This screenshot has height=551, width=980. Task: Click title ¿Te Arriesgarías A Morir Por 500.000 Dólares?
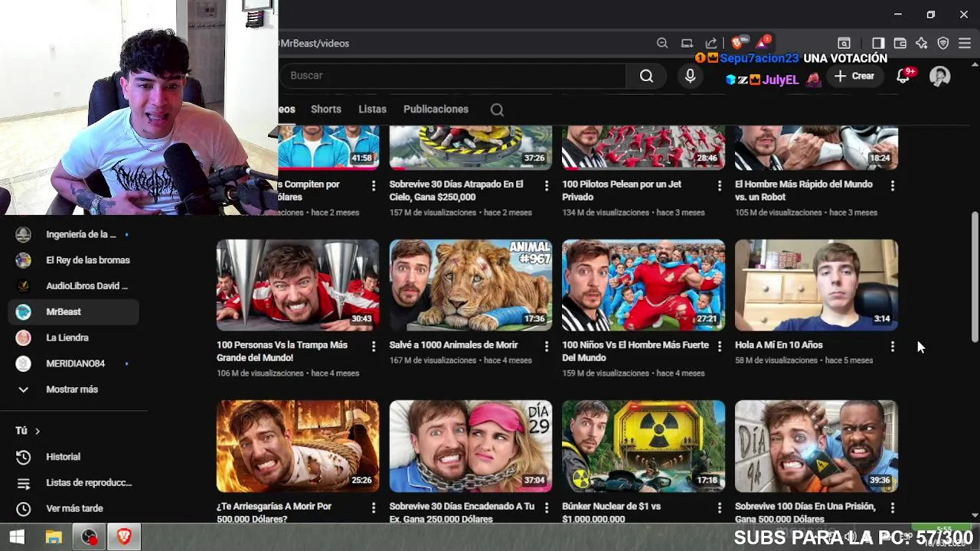click(x=274, y=513)
